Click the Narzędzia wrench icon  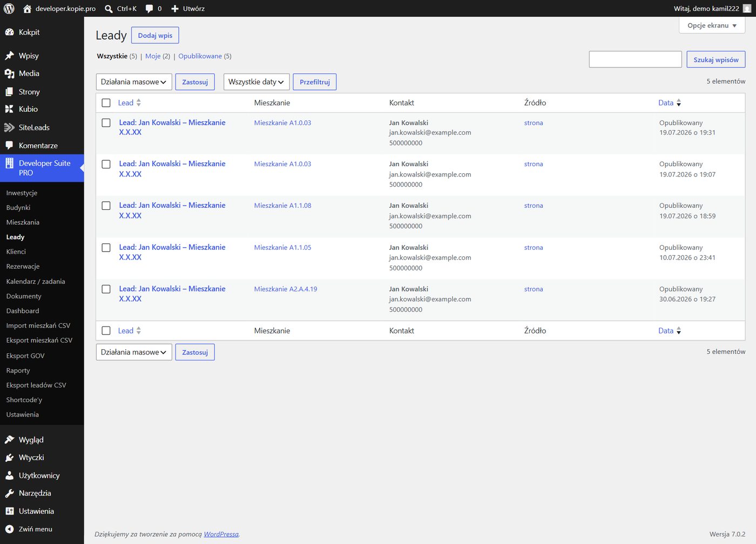pos(9,493)
